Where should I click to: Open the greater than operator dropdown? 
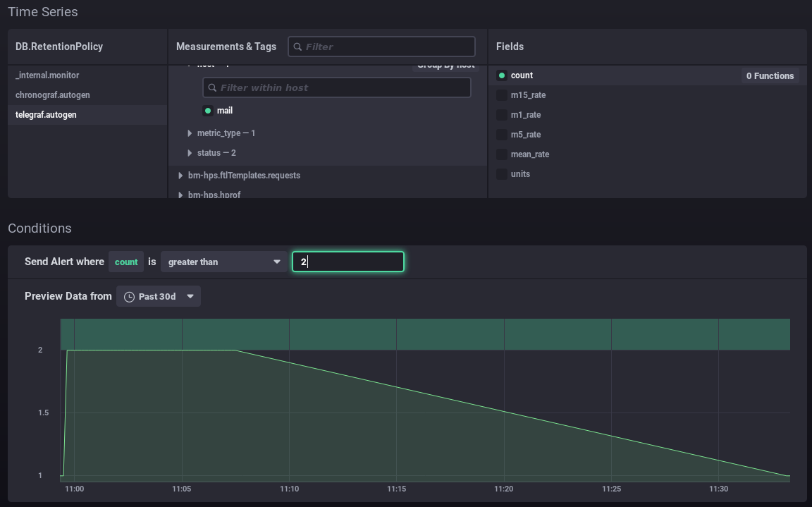(x=223, y=262)
